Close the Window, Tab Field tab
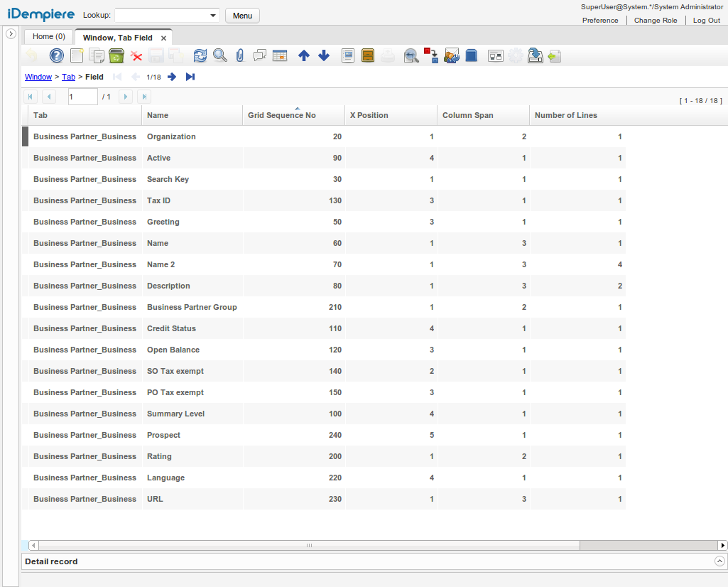This screenshot has width=728, height=587. tap(163, 38)
